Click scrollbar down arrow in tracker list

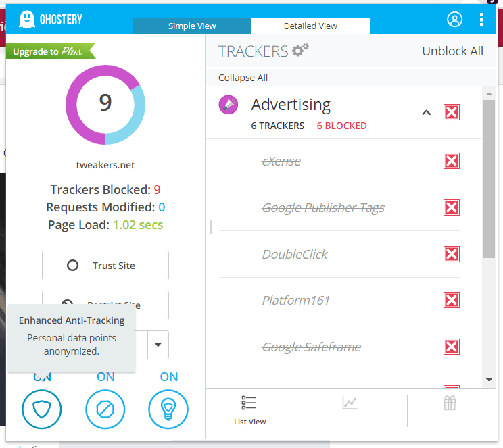click(x=489, y=380)
